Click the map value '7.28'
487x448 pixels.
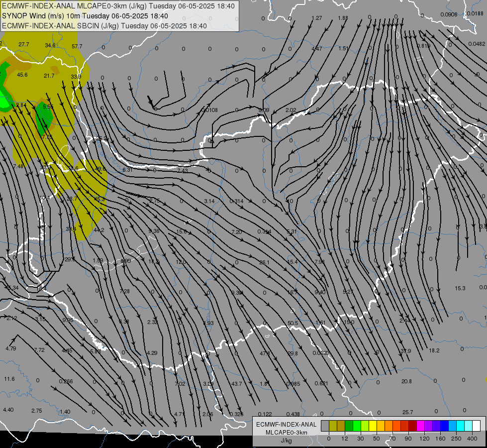tap(124, 291)
